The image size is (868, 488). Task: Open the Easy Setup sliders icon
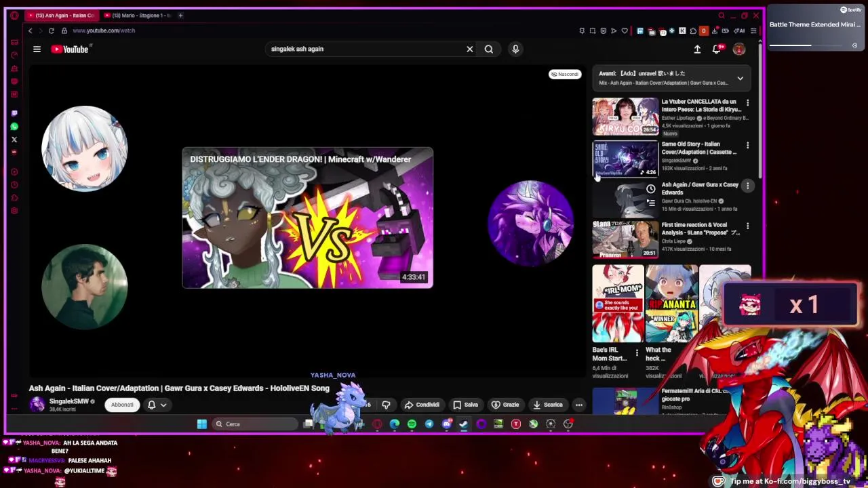pos(753,30)
